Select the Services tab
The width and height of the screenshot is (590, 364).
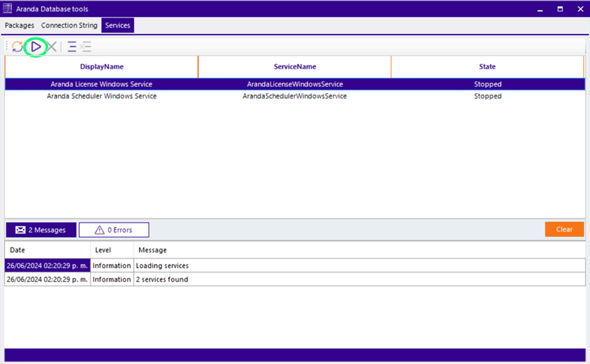tap(117, 25)
